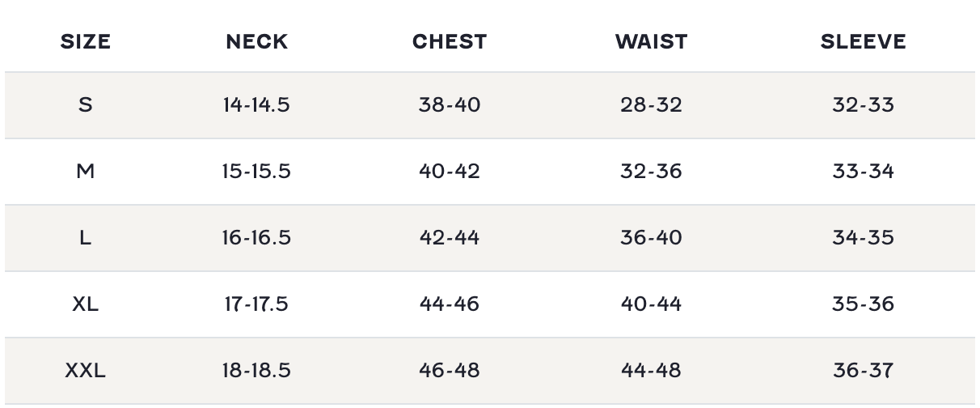This screenshot has width=980, height=408.
Task: Click the SLEEVE column header
Action: click(863, 42)
